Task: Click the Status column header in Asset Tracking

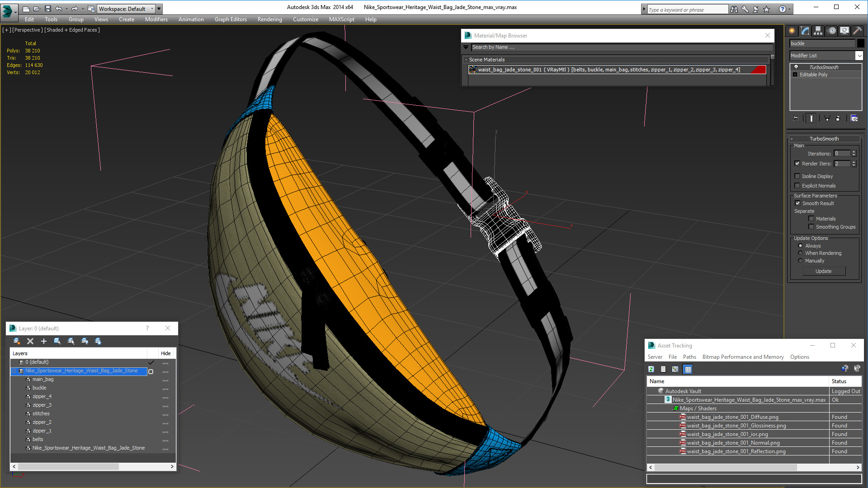Action: click(x=845, y=381)
